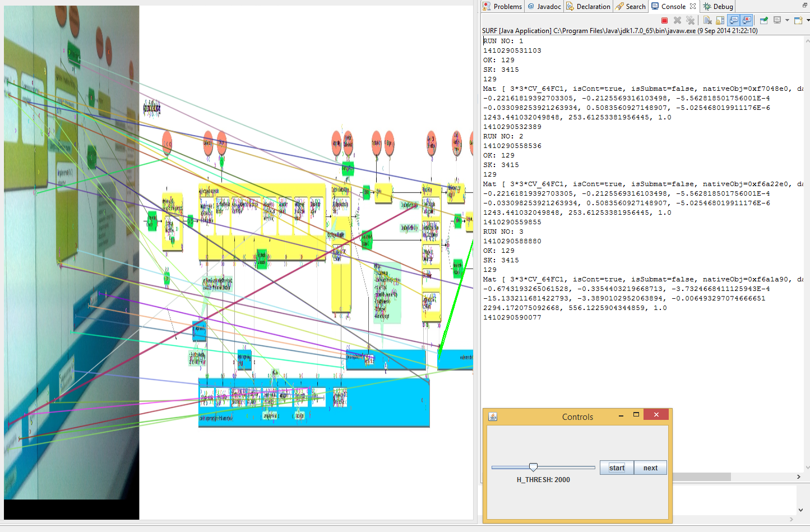
Task: Click Mat line with nativeObj=0xf7048e0
Action: pos(643,89)
